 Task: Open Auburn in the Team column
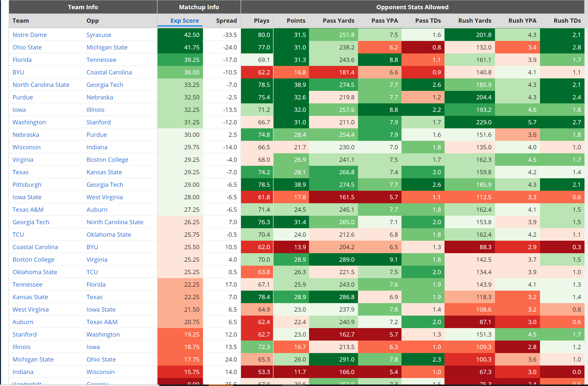point(23,322)
